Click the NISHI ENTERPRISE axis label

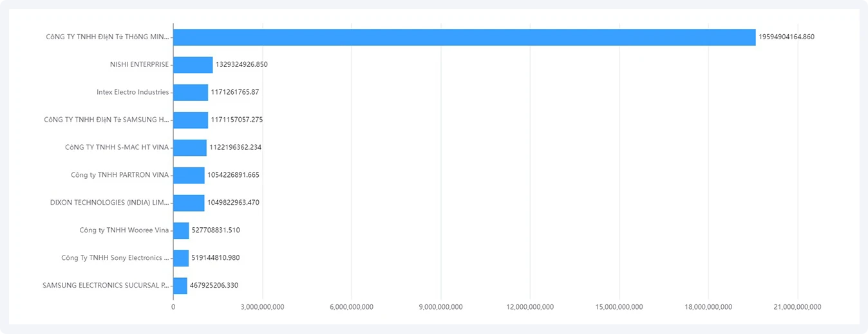pos(140,64)
